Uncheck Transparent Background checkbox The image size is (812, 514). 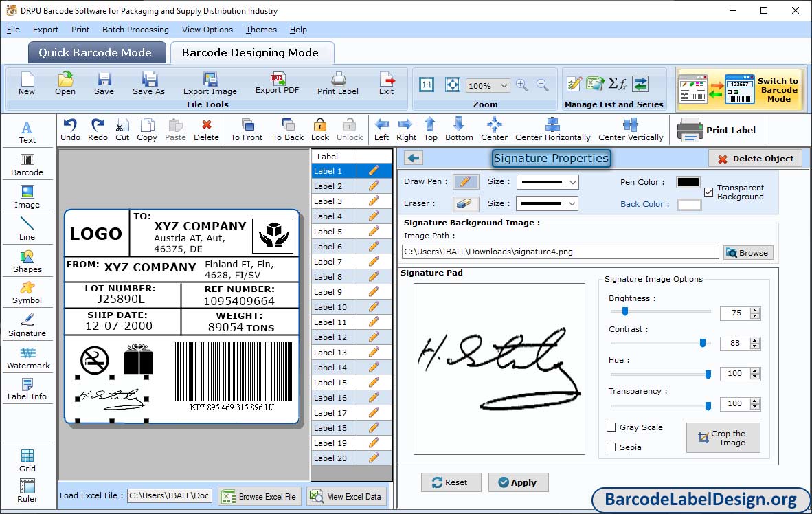coord(708,192)
